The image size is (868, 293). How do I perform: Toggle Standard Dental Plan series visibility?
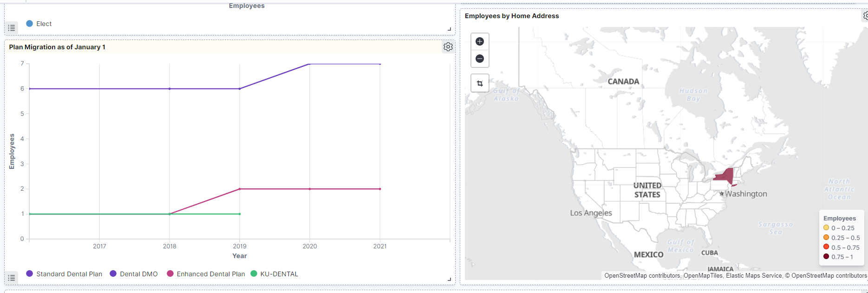point(64,274)
